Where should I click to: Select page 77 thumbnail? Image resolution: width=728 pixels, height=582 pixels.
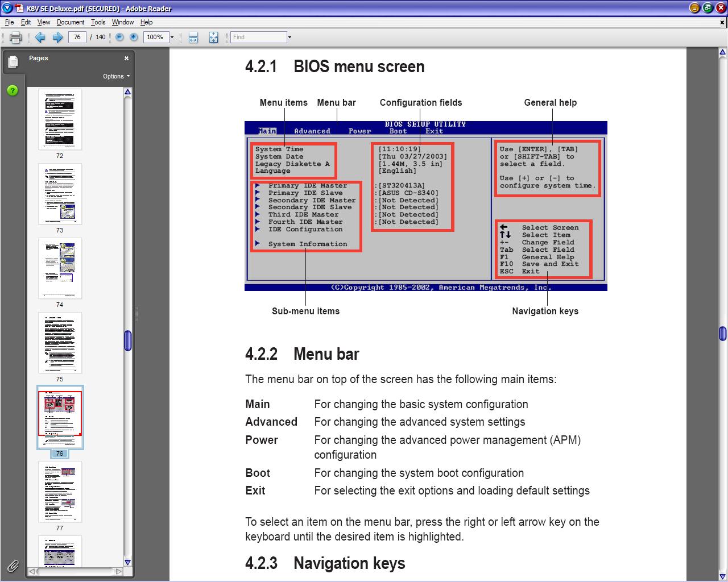[x=60, y=492]
